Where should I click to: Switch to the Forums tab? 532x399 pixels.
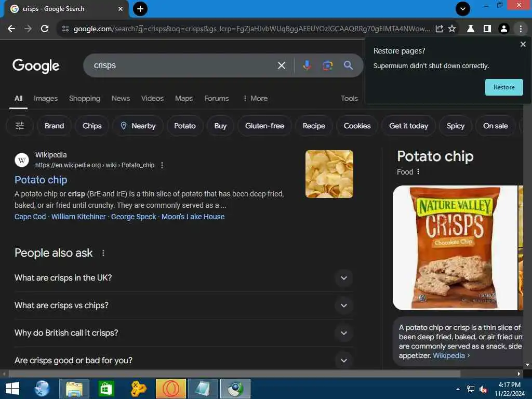click(217, 98)
